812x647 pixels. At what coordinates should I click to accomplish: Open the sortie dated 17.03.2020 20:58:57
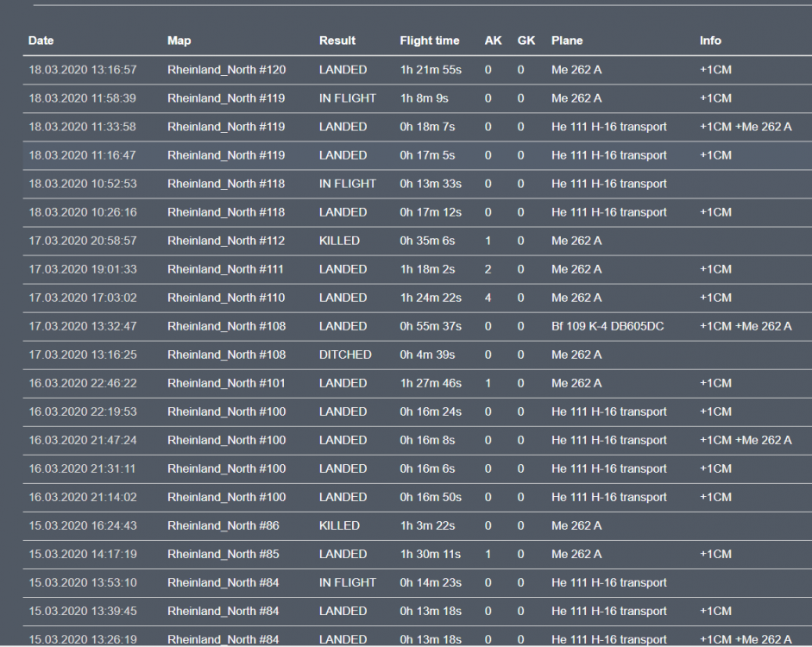coord(83,241)
